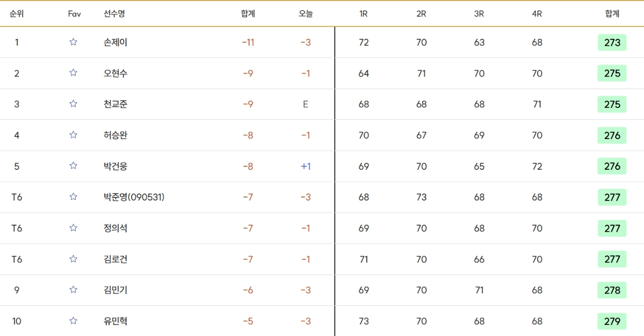
Task: Click the 1R round column header
Action: tap(363, 14)
